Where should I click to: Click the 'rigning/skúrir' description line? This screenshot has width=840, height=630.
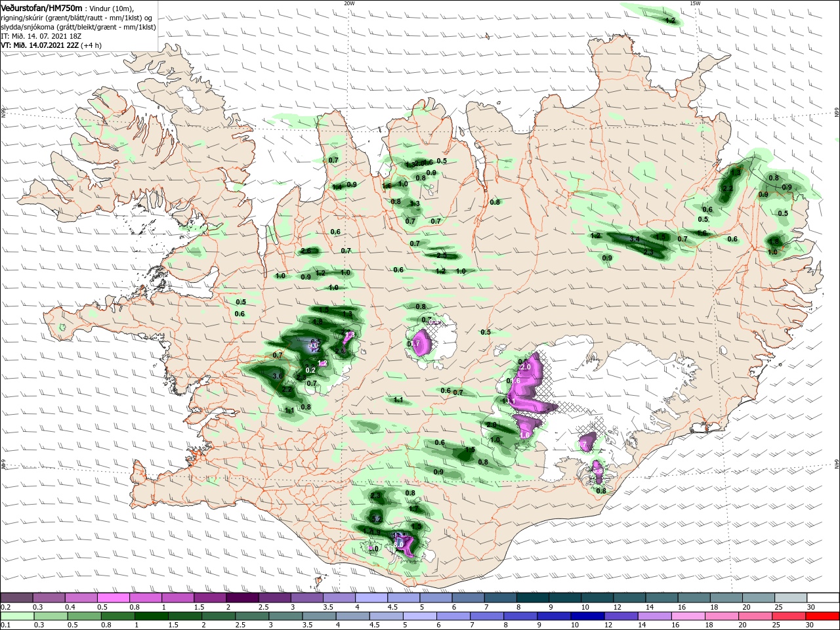click(76, 18)
